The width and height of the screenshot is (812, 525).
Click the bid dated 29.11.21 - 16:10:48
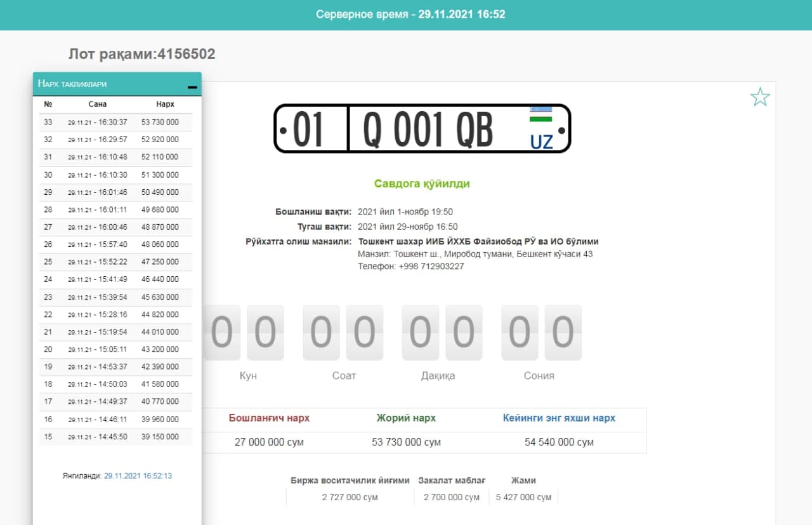coord(97,157)
